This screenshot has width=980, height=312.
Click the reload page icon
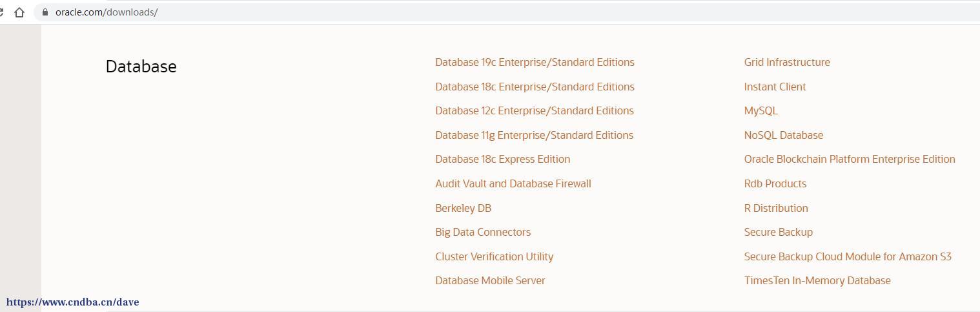[x=2, y=12]
